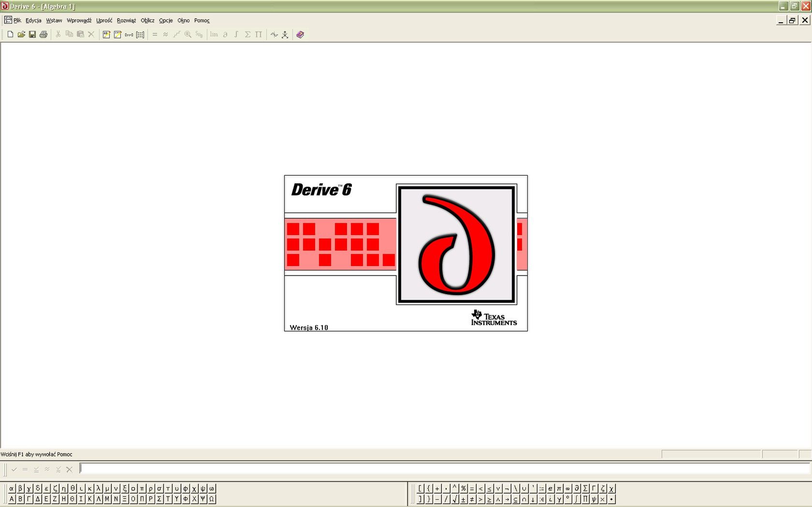Insert the union ∪ symbol
This screenshot has width=812, height=507.
pyautogui.click(x=524, y=488)
